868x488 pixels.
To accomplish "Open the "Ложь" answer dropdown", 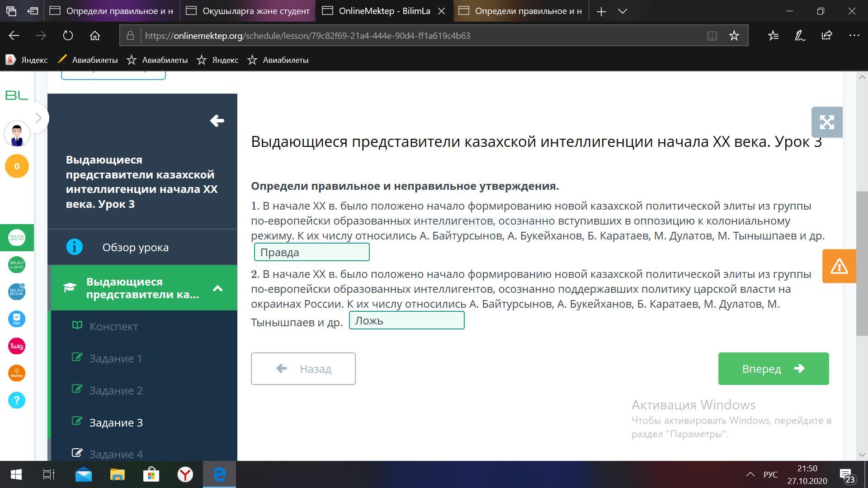I will click(x=406, y=320).
